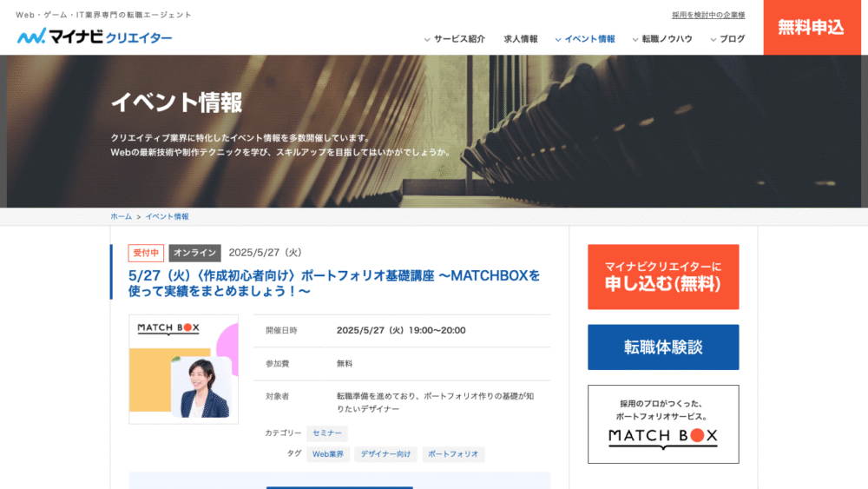Screen dimensions: 868x489
Task: Open the 求人情報 menu item
Action: click(x=520, y=39)
